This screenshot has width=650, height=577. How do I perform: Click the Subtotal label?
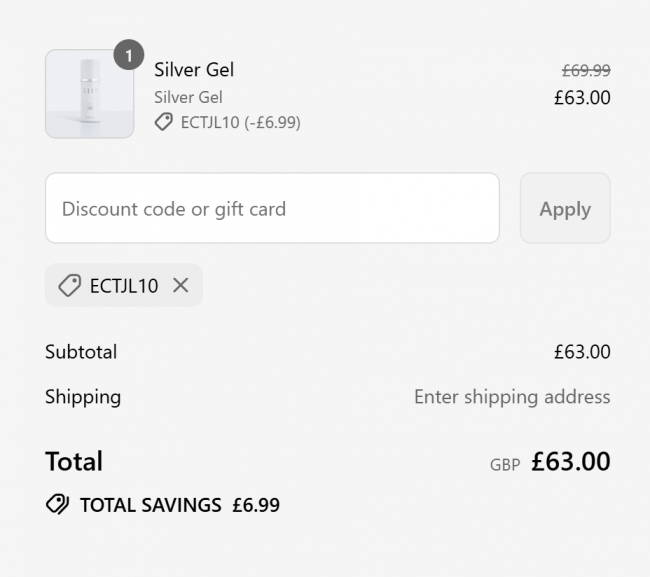point(81,352)
